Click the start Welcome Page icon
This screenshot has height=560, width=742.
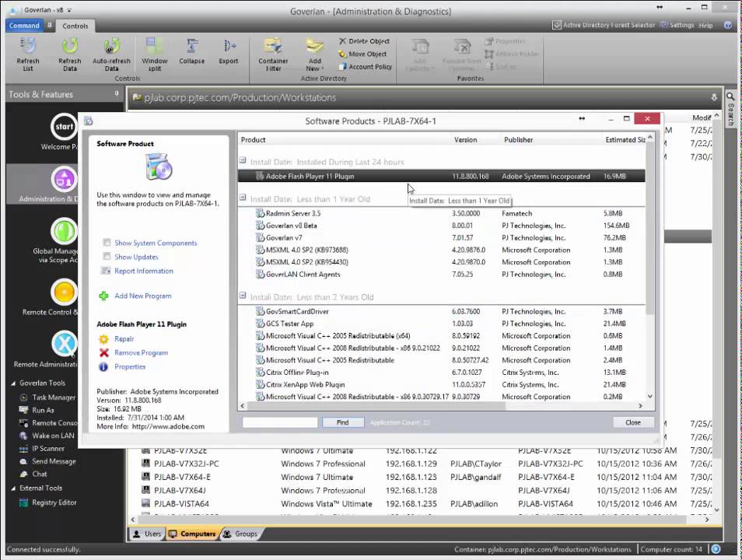(x=64, y=127)
